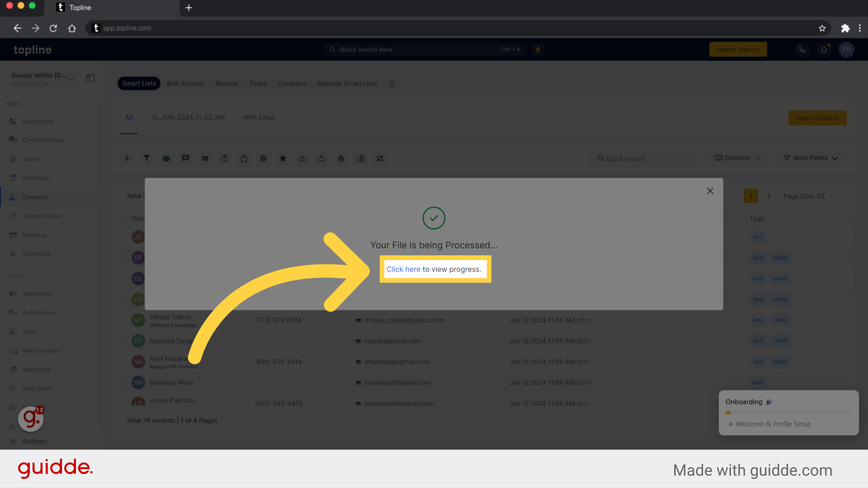This screenshot has height=488, width=868.
Task: Click the top Quick search here field
Action: 426,50
